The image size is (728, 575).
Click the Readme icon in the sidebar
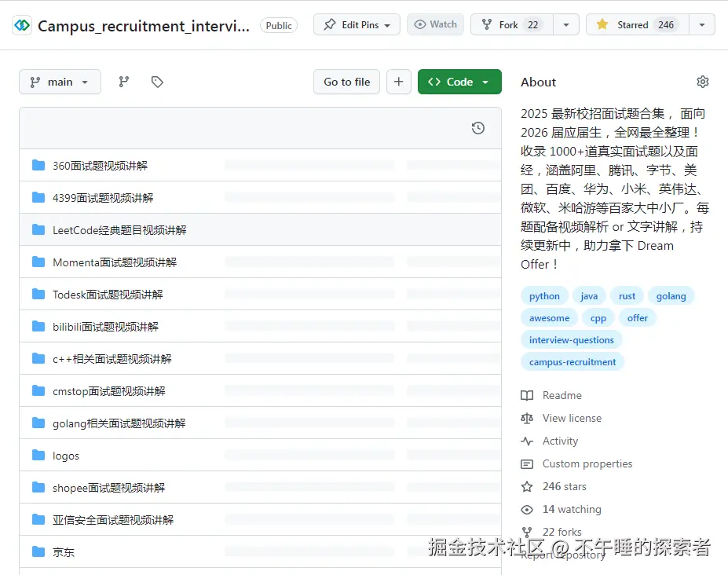pos(527,395)
